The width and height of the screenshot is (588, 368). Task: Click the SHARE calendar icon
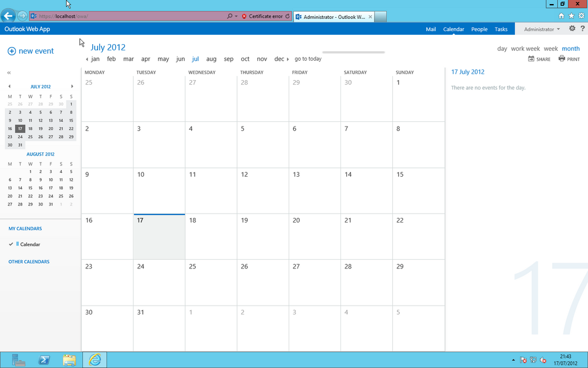point(532,59)
